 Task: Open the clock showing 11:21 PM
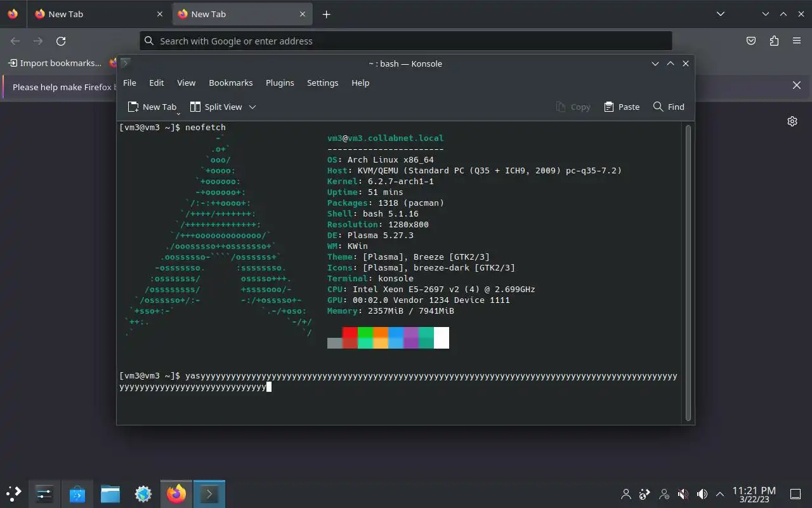[754, 494]
